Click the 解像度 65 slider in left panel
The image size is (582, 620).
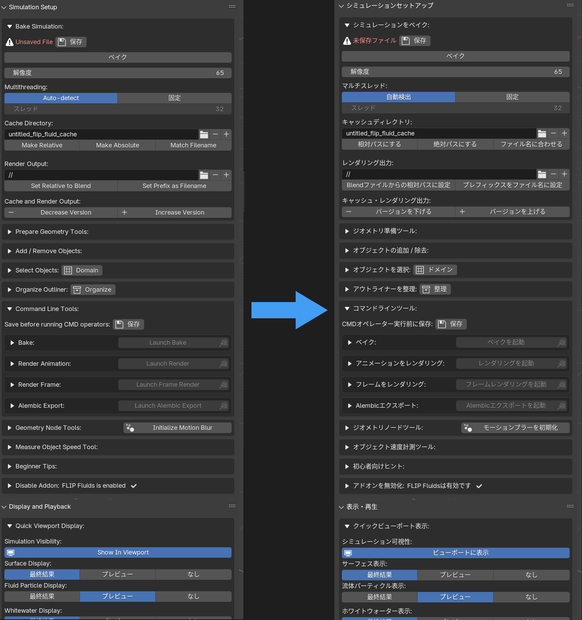118,73
